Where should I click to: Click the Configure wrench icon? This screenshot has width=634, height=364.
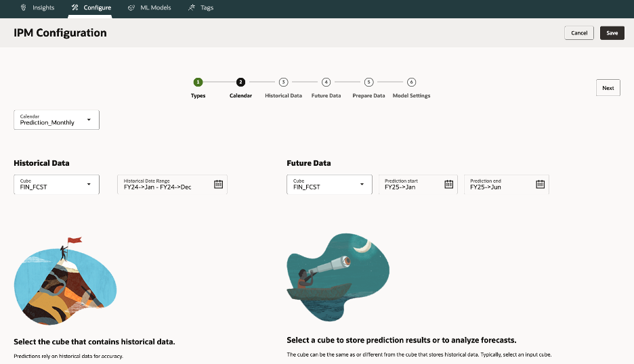tap(75, 7)
